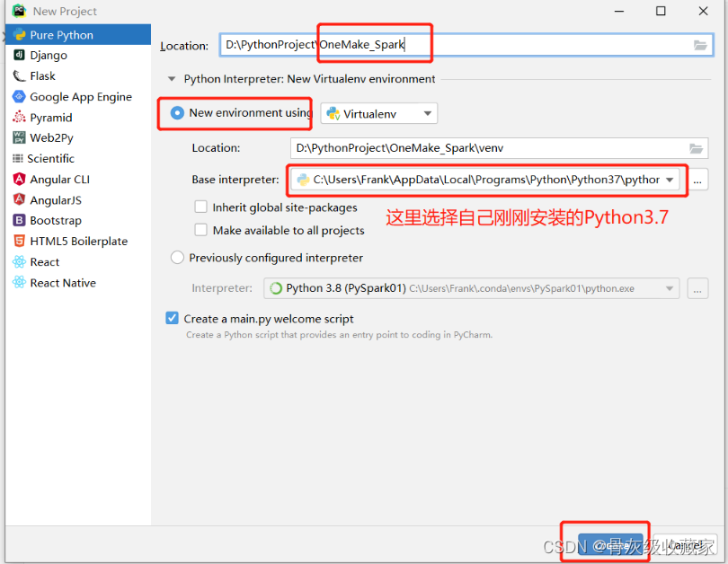Close the New Project dialog

click(704, 11)
